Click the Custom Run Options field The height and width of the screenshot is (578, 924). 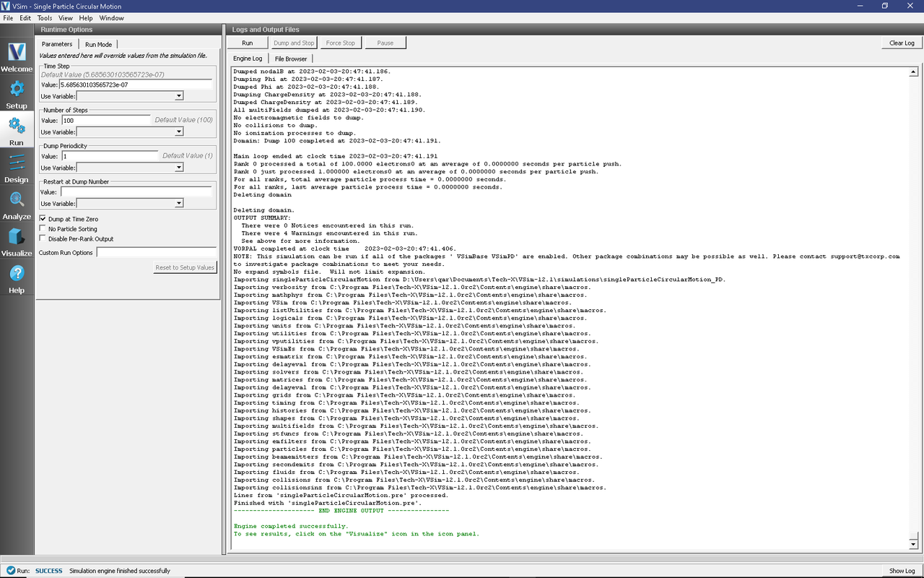[156, 253]
